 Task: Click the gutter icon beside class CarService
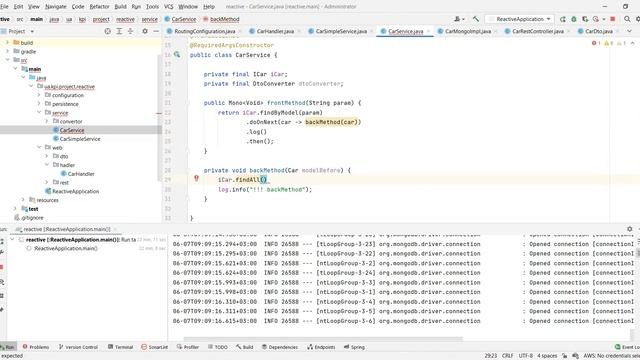tap(177, 55)
